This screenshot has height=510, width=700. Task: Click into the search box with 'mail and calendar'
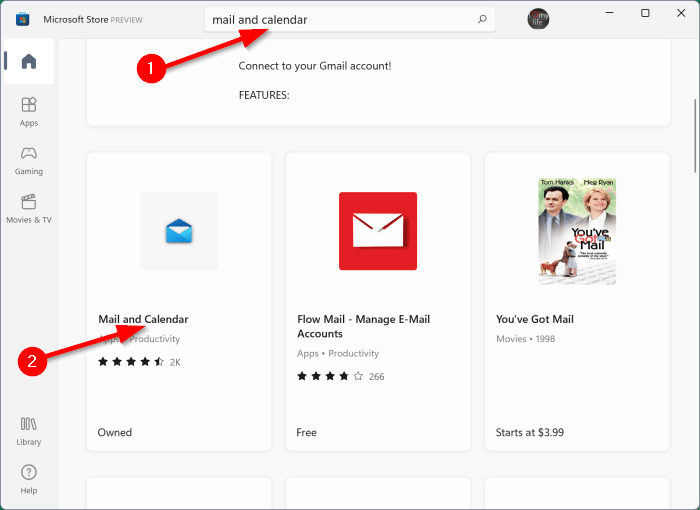pos(350,19)
